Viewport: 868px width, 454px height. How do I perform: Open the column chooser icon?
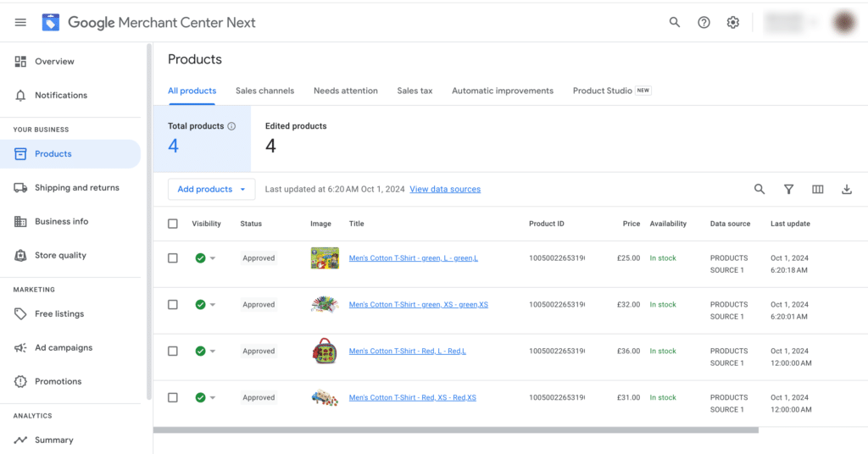pyautogui.click(x=818, y=189)
